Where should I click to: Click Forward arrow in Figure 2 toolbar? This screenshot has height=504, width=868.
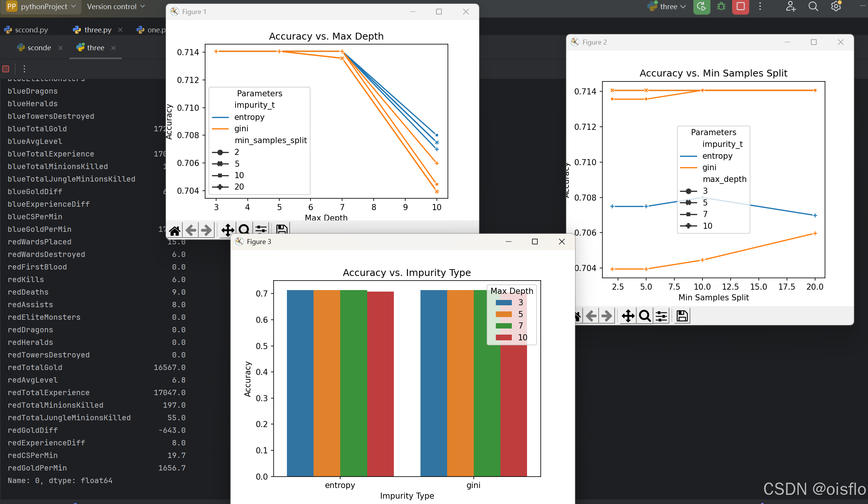coord(607,316)
